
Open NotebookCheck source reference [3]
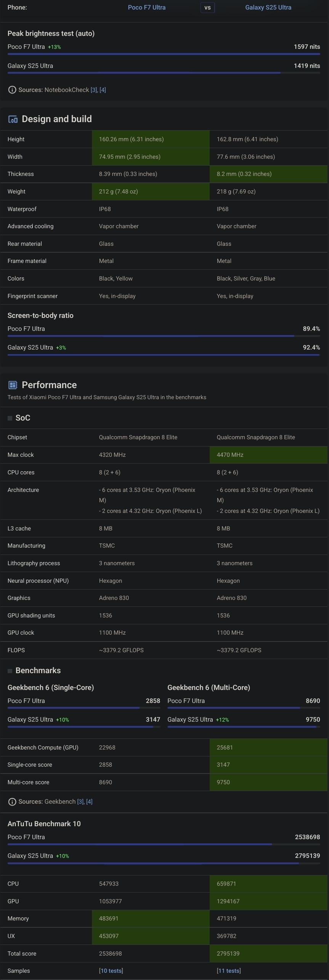click(x=94, y=90)
